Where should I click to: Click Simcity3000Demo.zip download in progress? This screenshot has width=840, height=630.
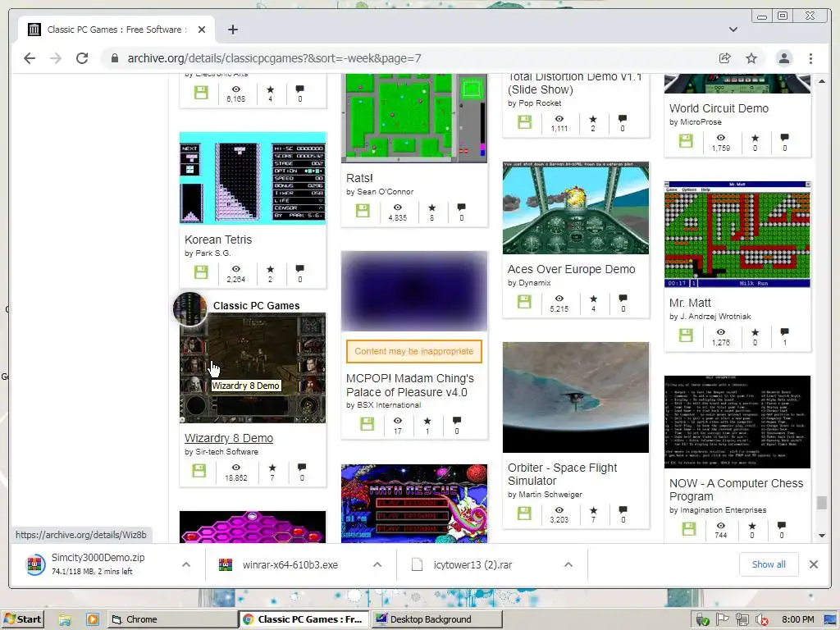point(97,564)
